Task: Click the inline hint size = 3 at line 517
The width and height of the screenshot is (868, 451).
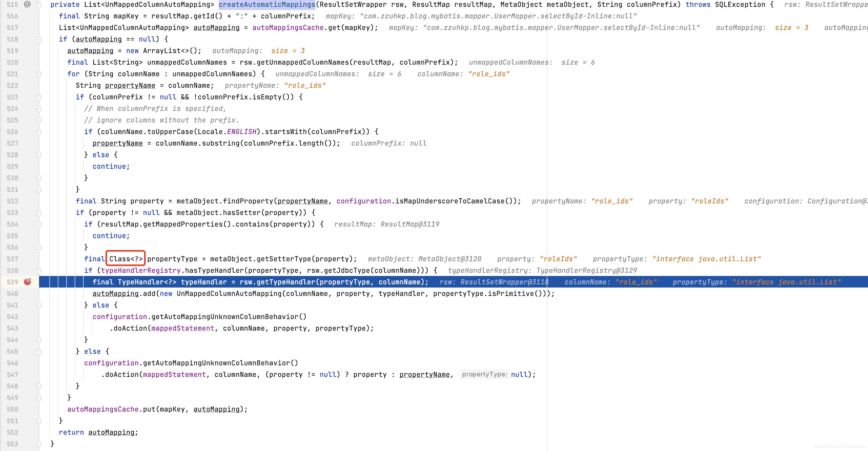Action: pyautogui.click(x=791, y=28)
